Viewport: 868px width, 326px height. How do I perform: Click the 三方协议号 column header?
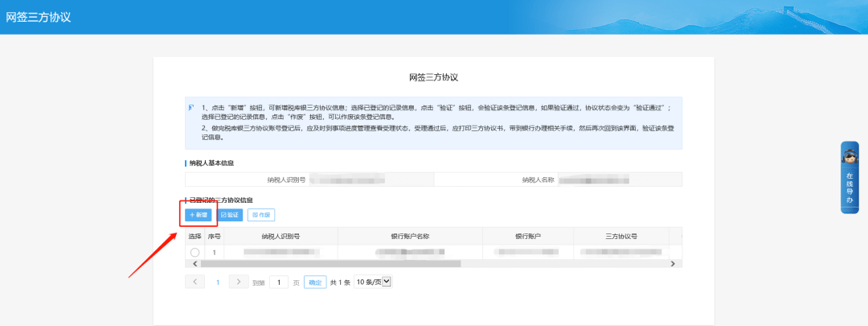pyautogui.click(x=620, y=237)
